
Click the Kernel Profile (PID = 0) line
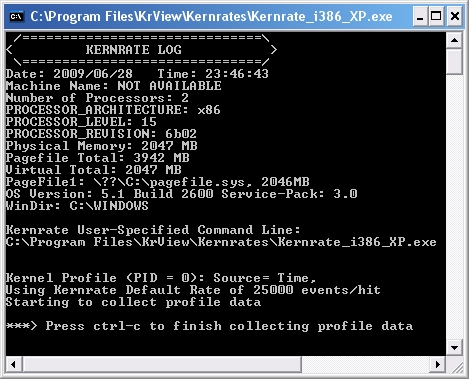[161, 278]
